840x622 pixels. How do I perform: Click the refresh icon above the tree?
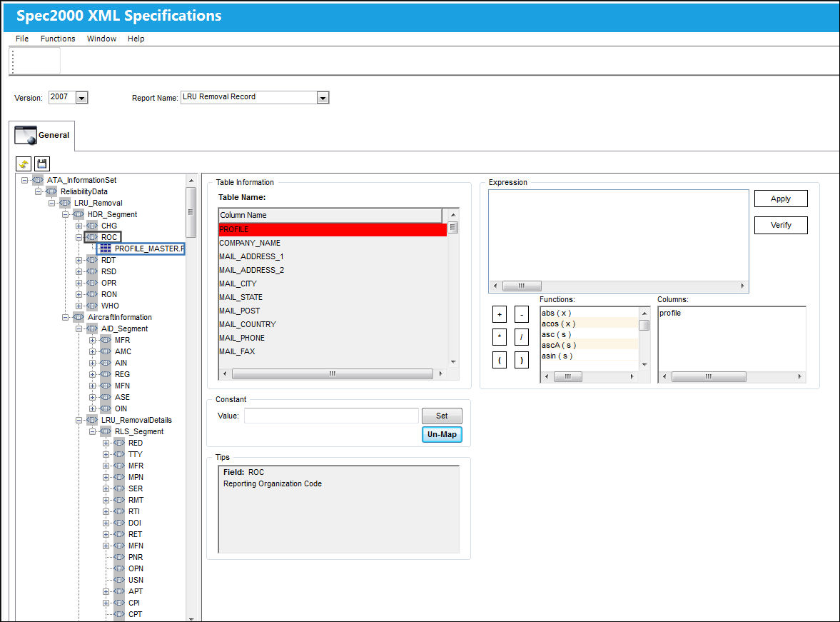coord(24,164)
